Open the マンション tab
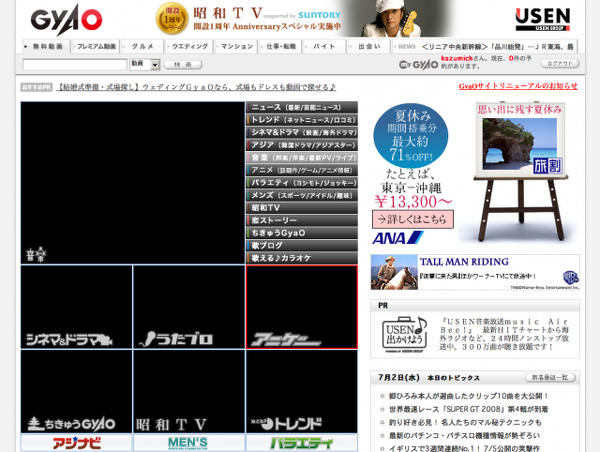 (236, 46)
